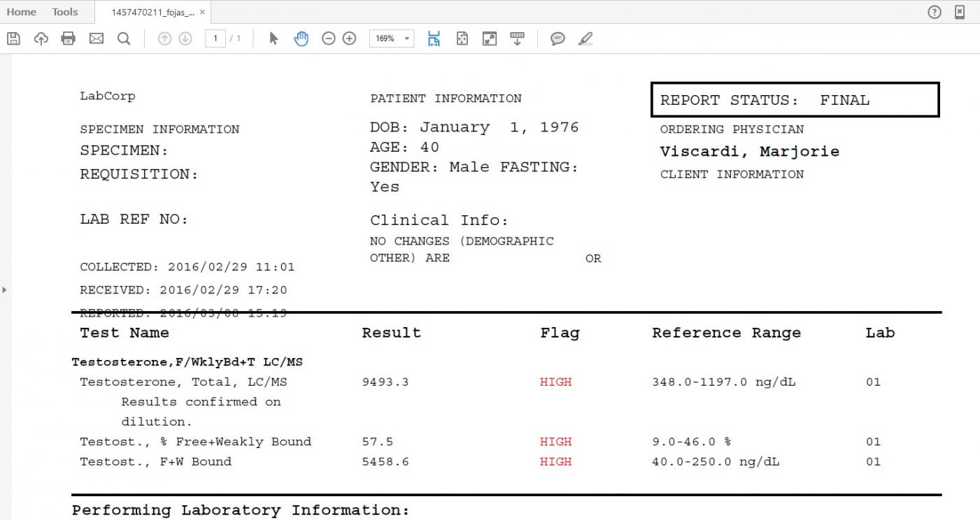Viewport: 980px width, 520px height.
Task: Open the Tools tab
Action: (x=65, y=12)
